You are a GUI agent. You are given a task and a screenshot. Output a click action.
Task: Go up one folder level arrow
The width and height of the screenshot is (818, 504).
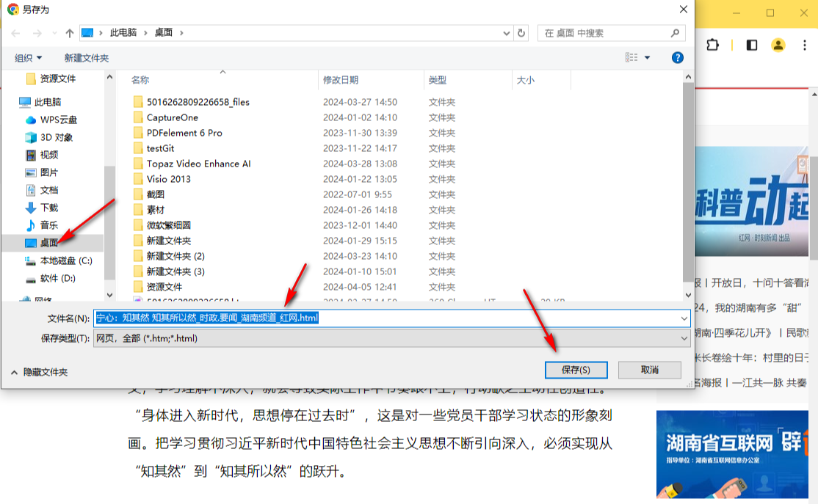69,33
